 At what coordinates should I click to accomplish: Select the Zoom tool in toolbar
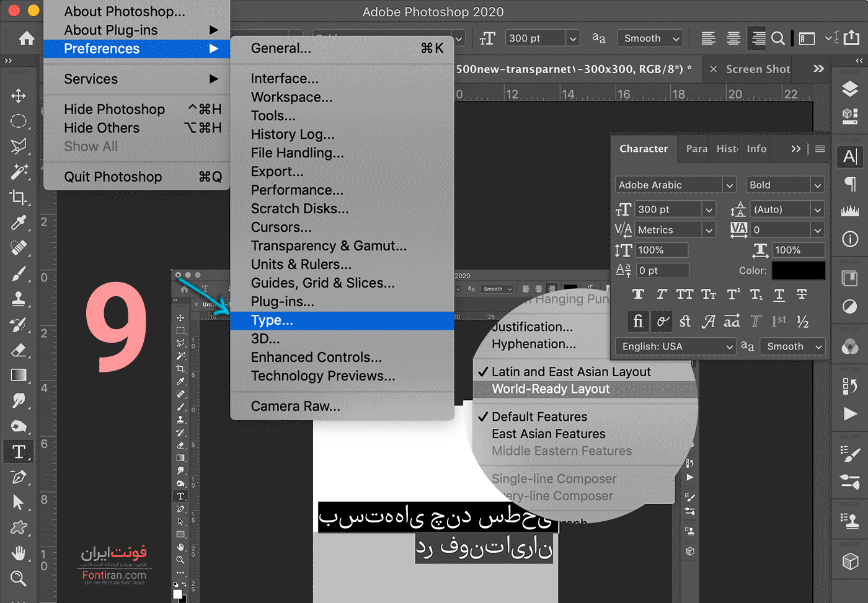(19, 578)
